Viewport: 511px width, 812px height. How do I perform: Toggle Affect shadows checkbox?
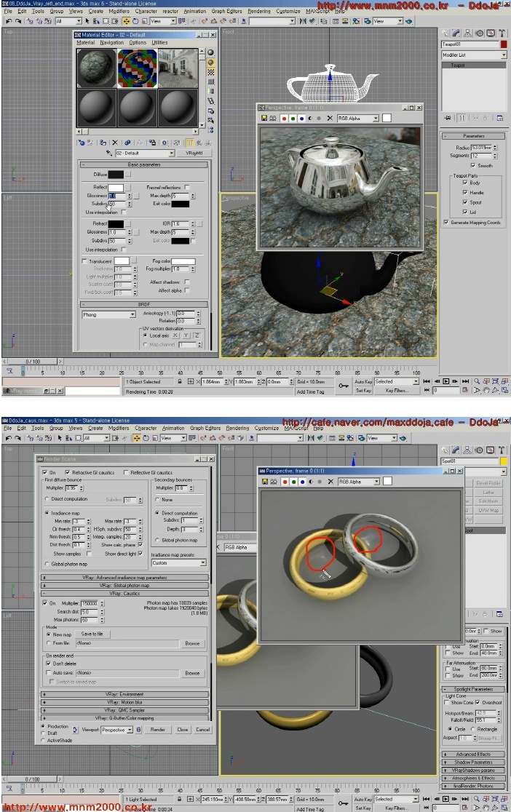click(186, 282)
